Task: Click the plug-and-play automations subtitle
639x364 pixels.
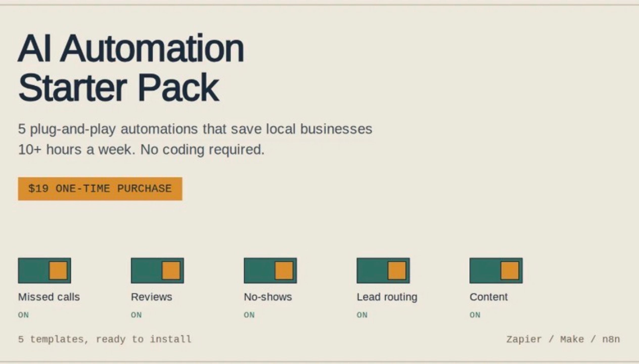Action: 195,139
